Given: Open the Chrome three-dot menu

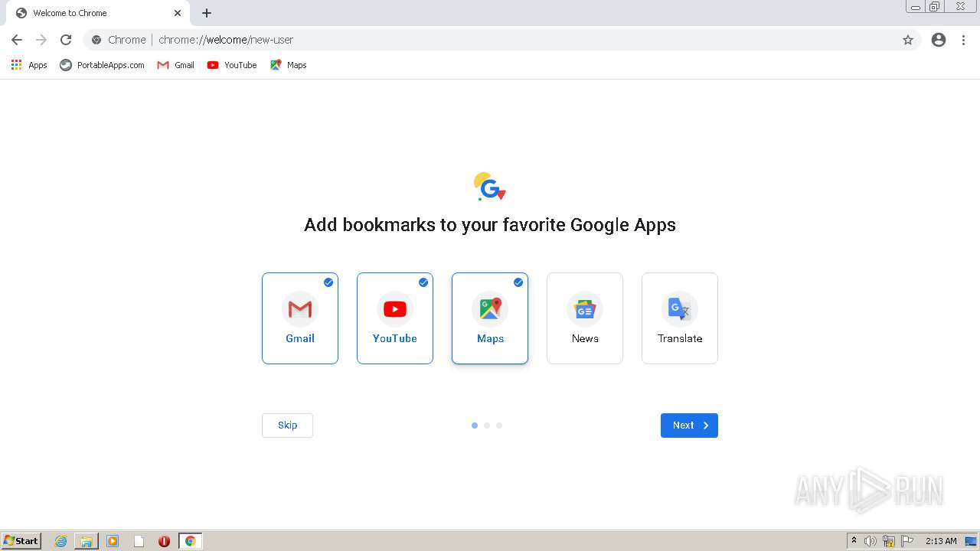Looking at the screenshot, I should tap(963, 40).
